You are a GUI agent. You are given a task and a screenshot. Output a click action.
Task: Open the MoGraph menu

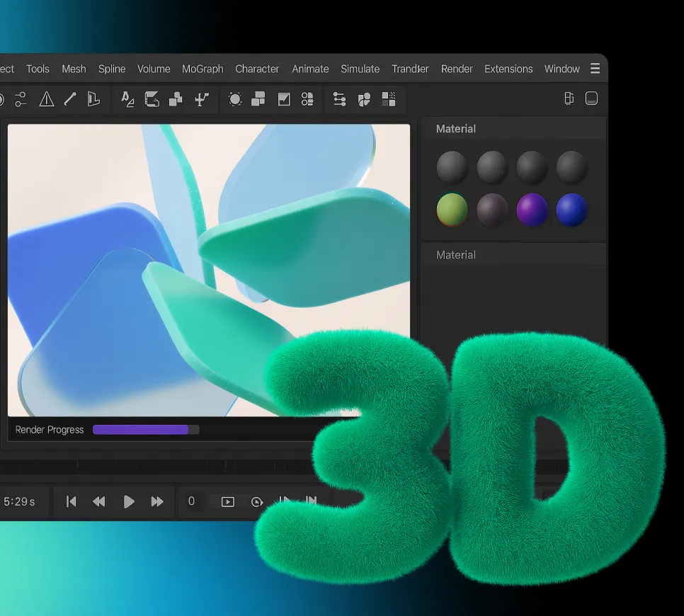(203, 69)
